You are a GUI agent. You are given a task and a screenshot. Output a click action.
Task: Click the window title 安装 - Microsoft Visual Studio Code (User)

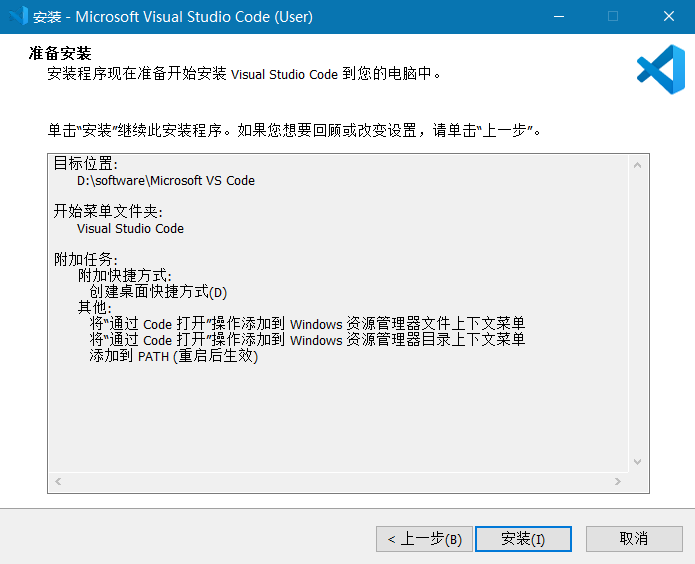[173, 17]
